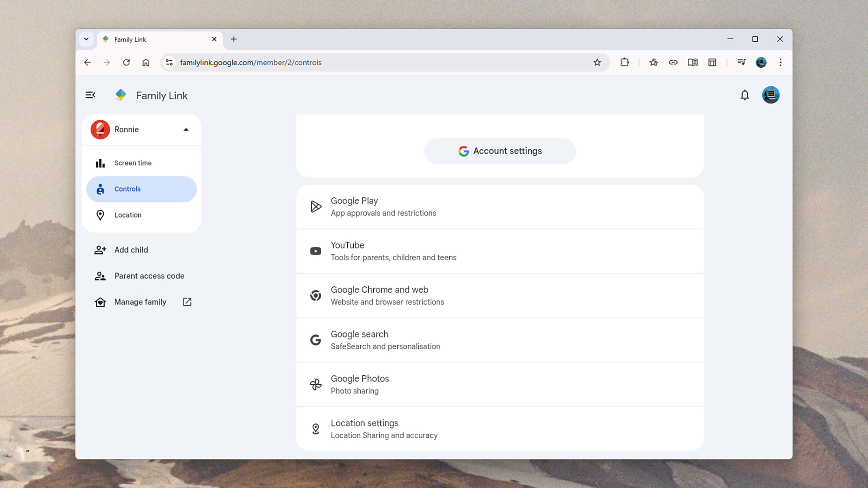Bookmark this page with the star
Viewport: 868px width, 488px height.
point(597,62)
